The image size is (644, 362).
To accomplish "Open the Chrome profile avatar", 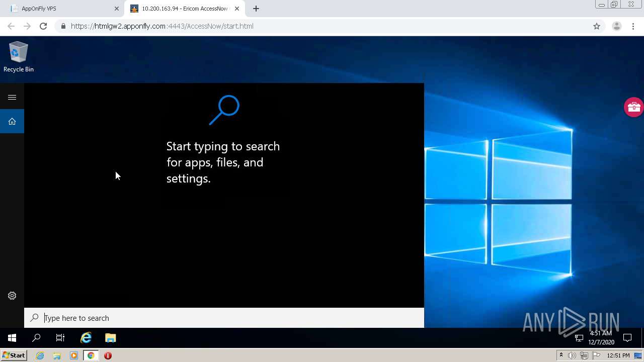I will click(616, 26).
